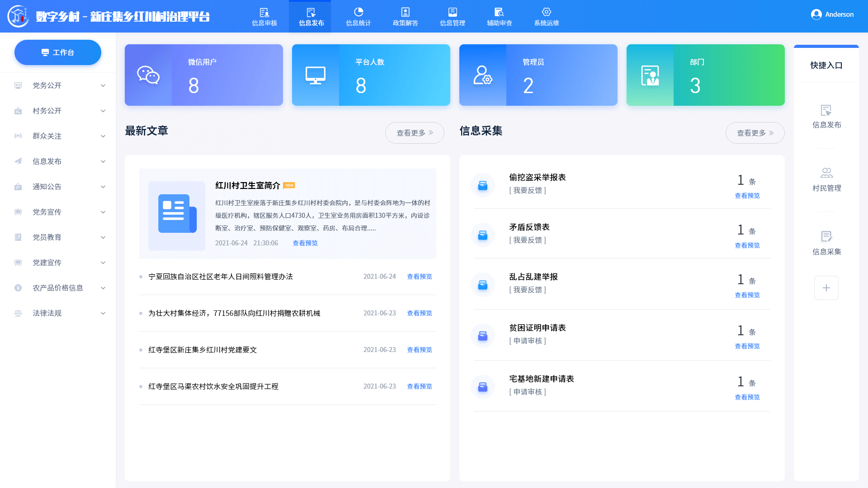868x488 pixels.
Task: Click the 辅助审查 navigation icon
Action: click(499, 13)
